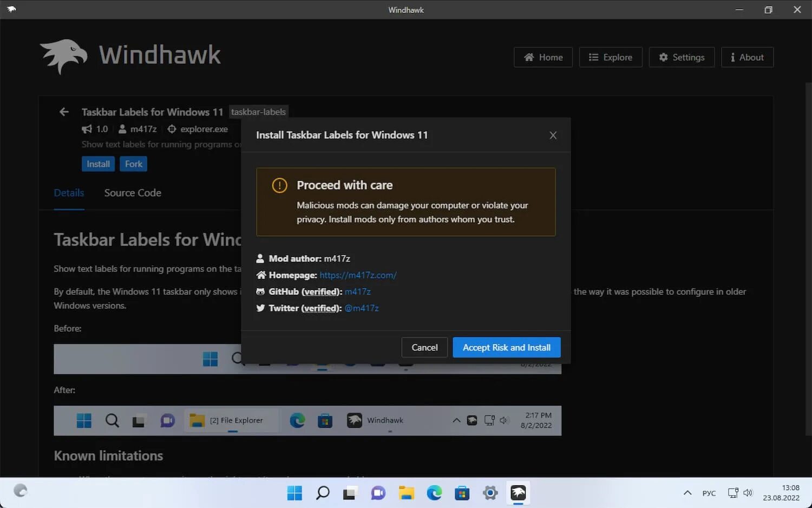Image resolution: width=812 pixels, height=508 pixels.
Task: Click the back arrow beside mod title
Action: [x=64, y=112]
